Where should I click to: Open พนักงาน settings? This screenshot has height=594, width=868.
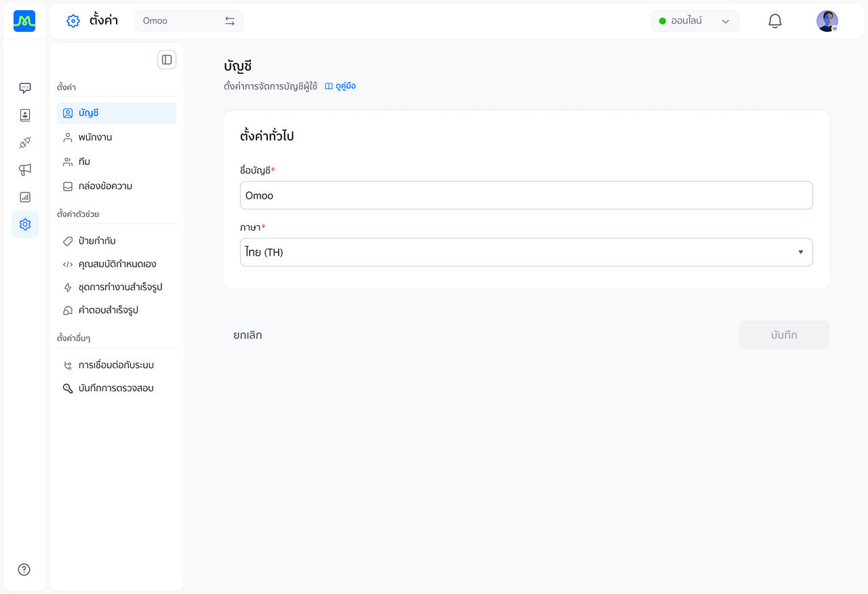click(x=117, y=138)
